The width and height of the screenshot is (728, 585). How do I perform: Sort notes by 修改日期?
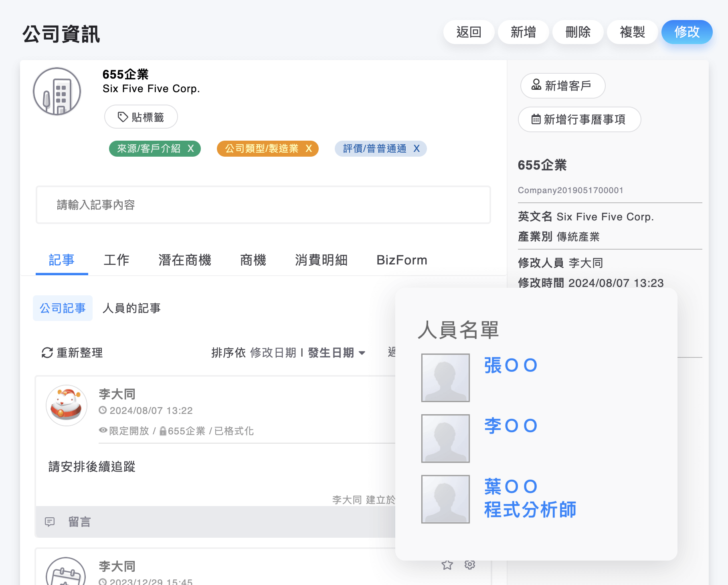point(273,353)
